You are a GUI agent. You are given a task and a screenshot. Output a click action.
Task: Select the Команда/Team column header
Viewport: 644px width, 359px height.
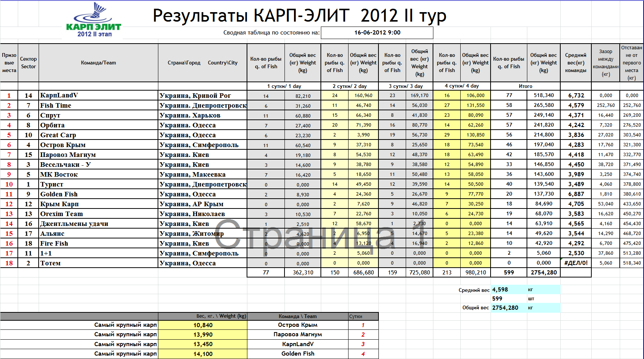point(98,63)
